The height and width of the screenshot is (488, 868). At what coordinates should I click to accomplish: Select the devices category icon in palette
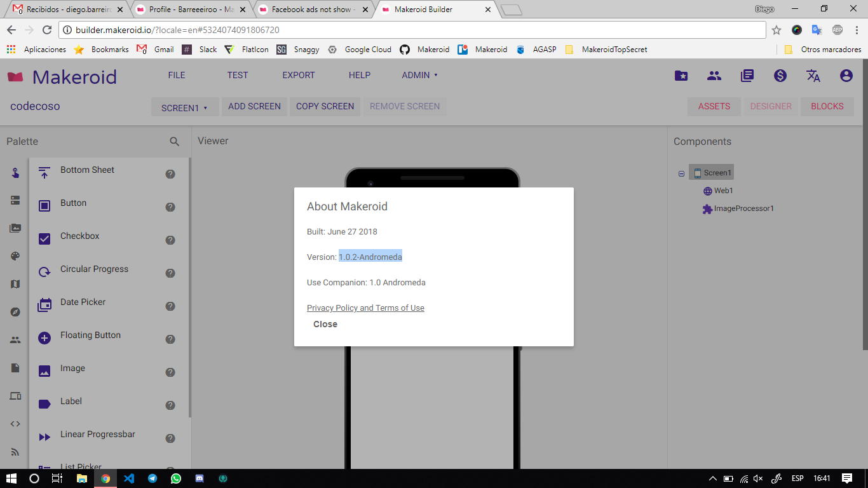[x=15, y=396]
